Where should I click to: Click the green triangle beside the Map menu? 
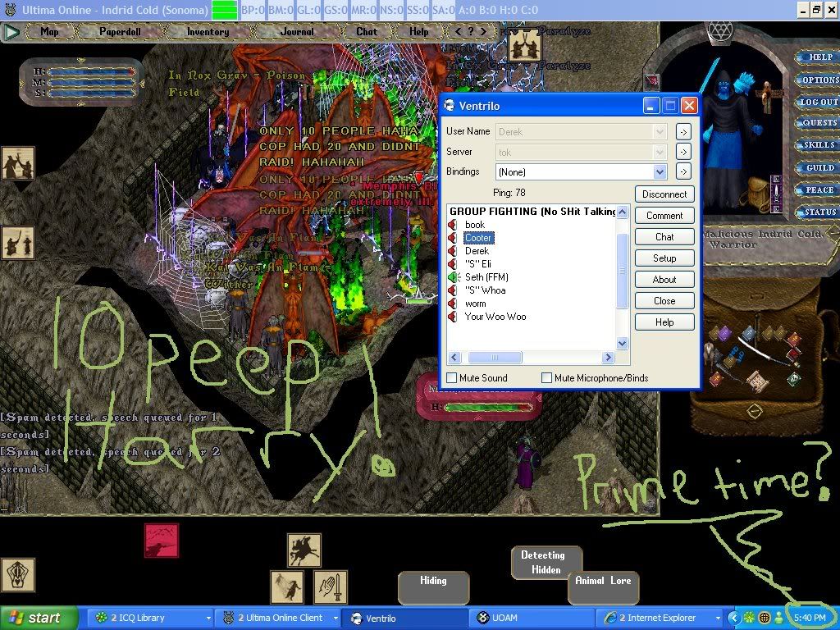point(11,32)
